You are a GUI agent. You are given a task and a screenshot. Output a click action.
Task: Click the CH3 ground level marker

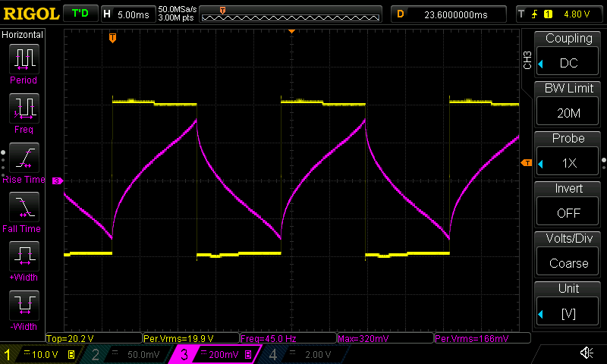point(58,180)
